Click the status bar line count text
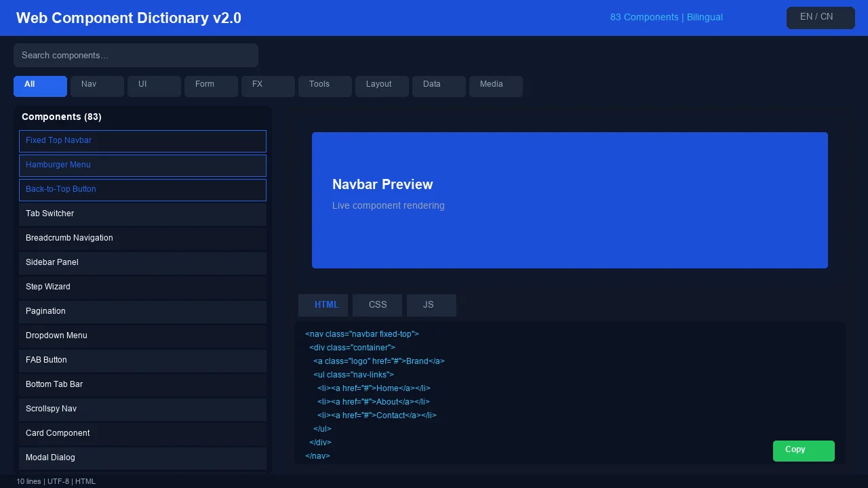Viewport: 868px width, 488px height. 56,481
